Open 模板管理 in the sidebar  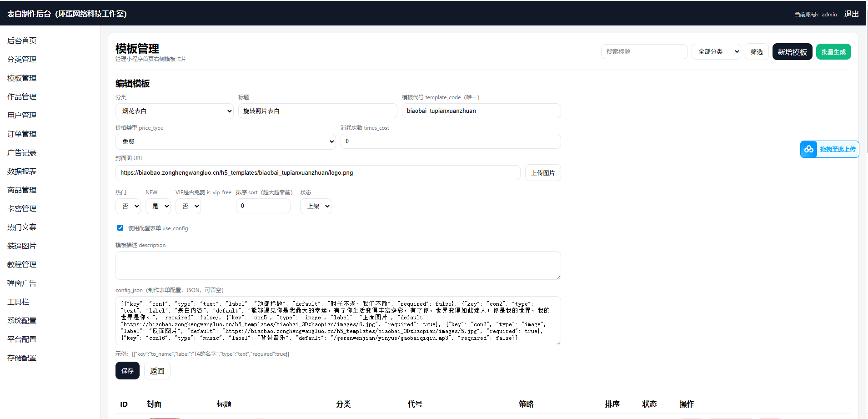pos(22,78)
